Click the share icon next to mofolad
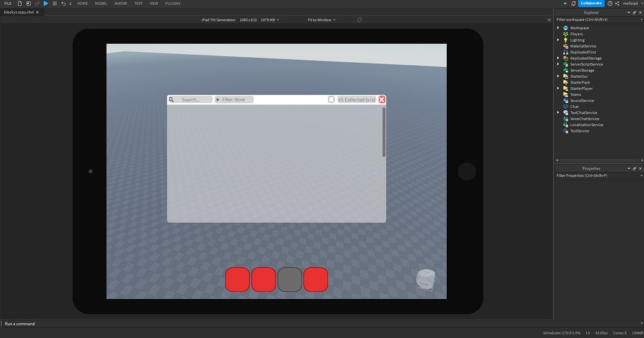Image resolution: width=644 pixels, height=338 pixels. [617, 3]
